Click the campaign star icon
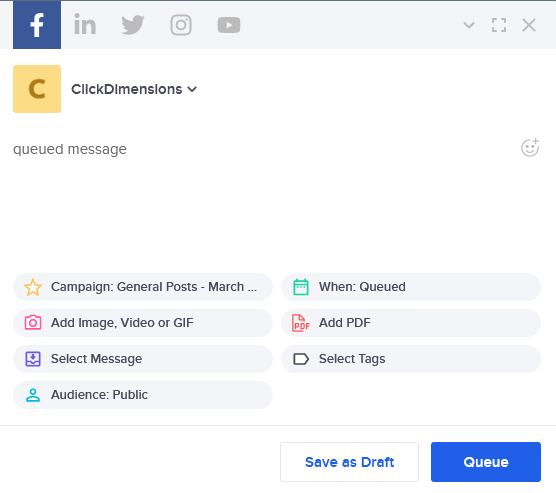Image resolution: width=556 pixels, height=493 pixels. [33, 287]
